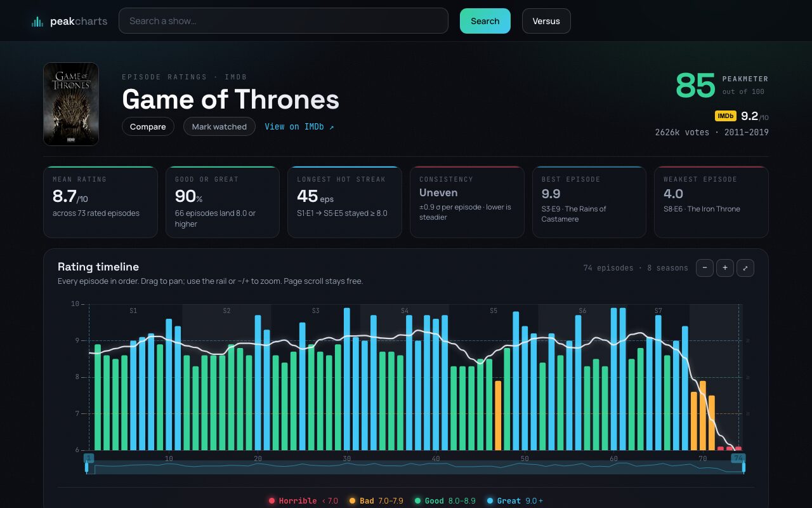Click the S6 season label in the chart

582,311
